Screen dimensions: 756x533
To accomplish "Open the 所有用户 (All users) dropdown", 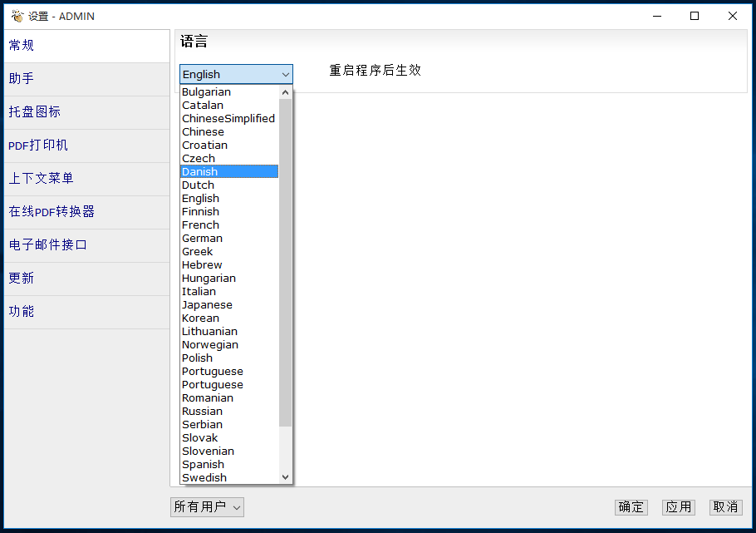I will 206,506.
